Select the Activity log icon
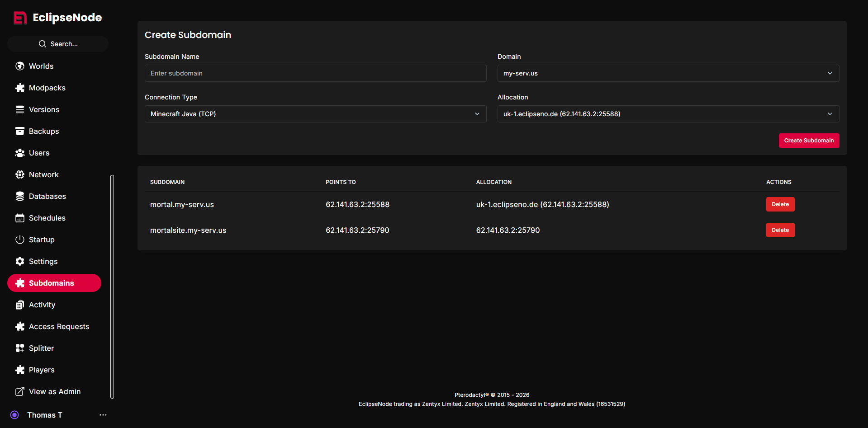This screenshot has width=868, height=428. click(20, 305)
